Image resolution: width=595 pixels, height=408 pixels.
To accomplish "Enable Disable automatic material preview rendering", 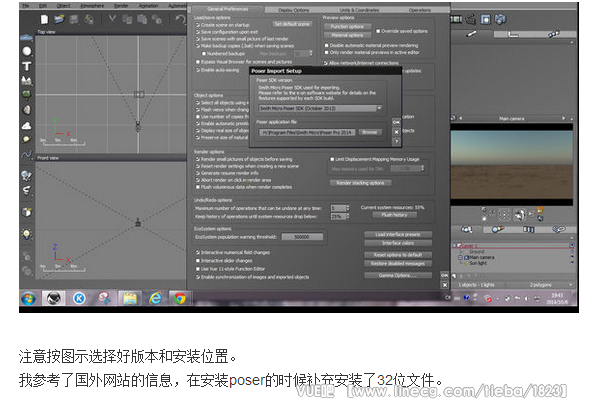I will point(326,45).
